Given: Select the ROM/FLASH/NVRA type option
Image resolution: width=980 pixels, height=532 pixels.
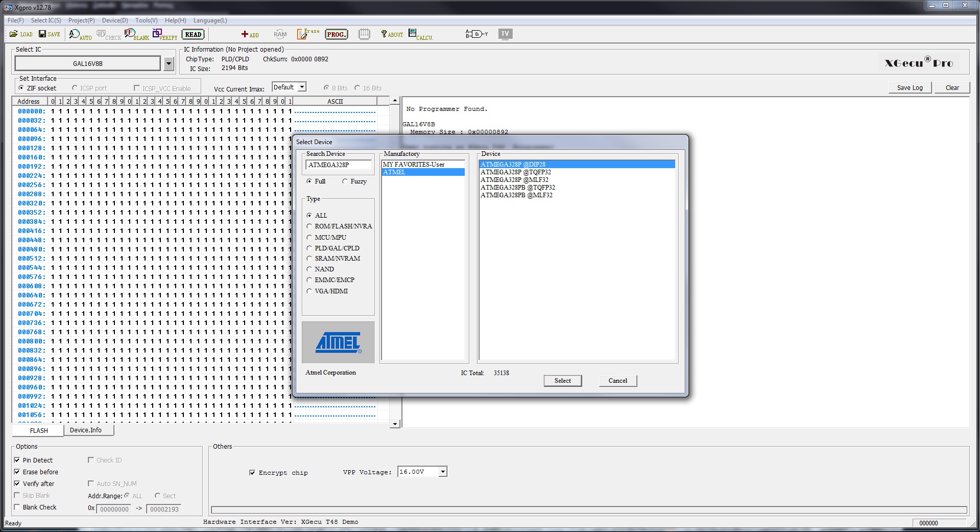Looking at the screenshot, I should tap(309, 226).
